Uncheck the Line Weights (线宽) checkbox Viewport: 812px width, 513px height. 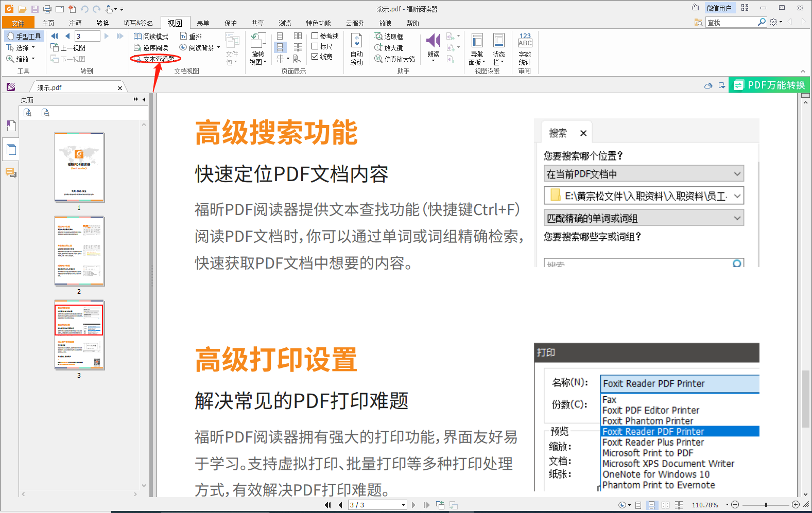click(x=315, y=57)
